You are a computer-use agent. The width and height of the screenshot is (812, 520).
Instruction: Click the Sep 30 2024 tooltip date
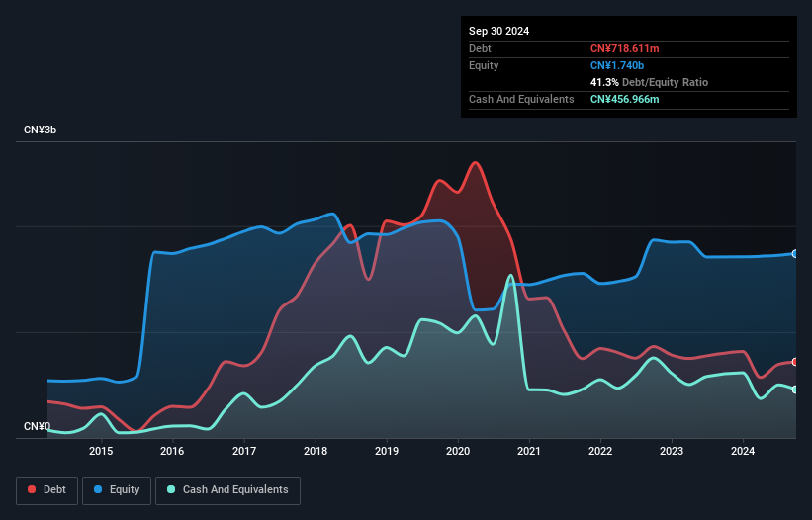[x=499, y=31]
